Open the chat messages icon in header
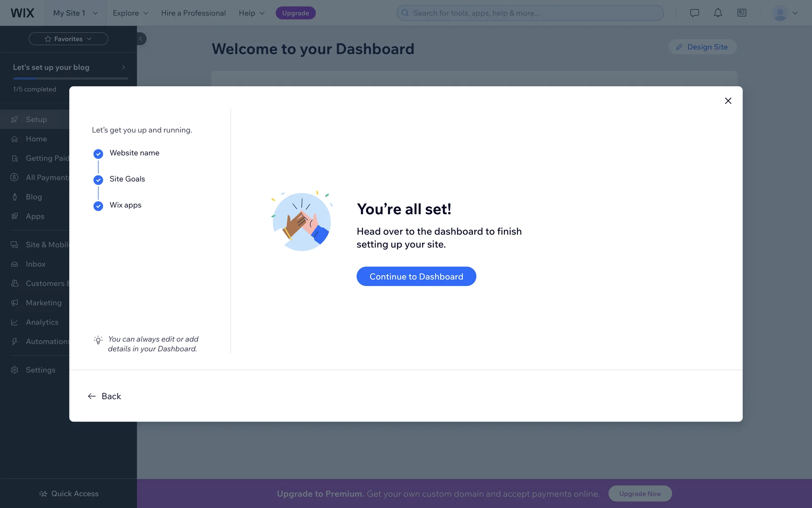Screen dimensions: 812x508 (x=694, y=13)
